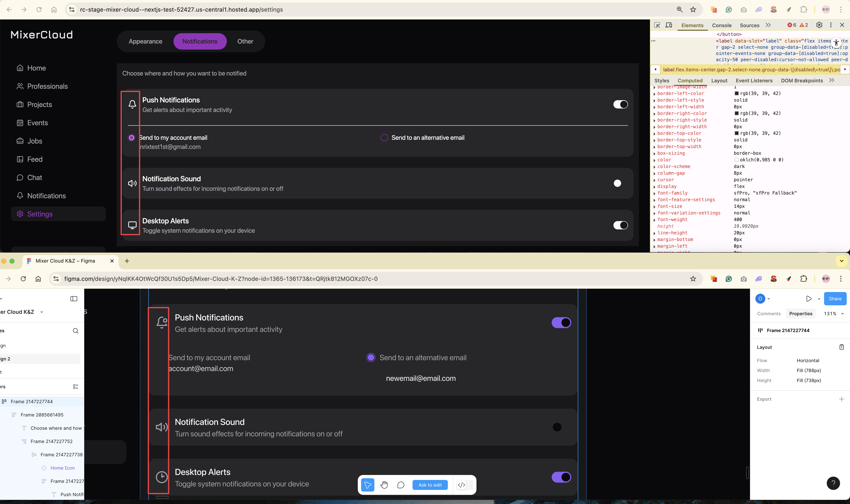Open the DevTools settings gear

[819, 25]
